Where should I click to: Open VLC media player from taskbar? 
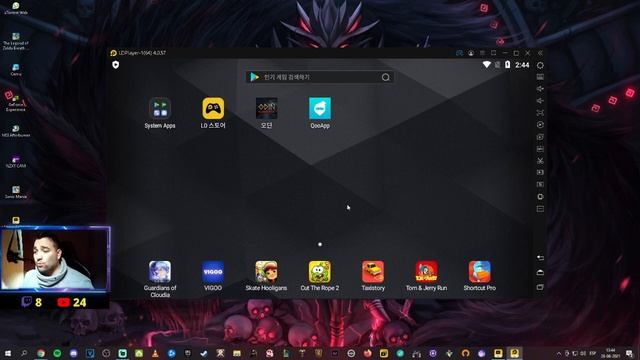pyautogui.click(x=155, y=353)
